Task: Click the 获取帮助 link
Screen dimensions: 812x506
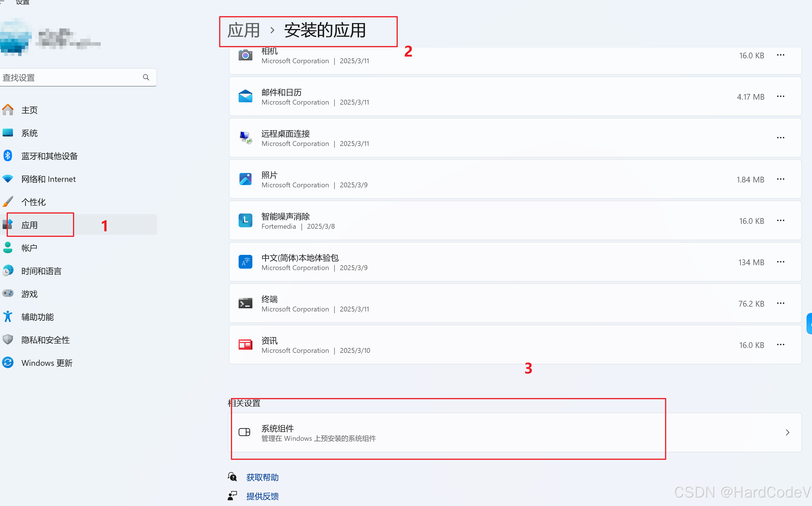Action: coord(262,477)
